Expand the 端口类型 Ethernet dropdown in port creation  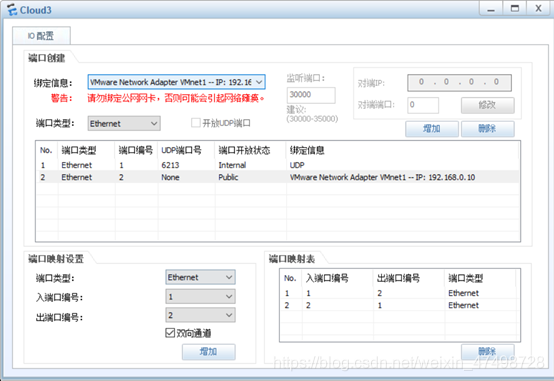(124, 123)
